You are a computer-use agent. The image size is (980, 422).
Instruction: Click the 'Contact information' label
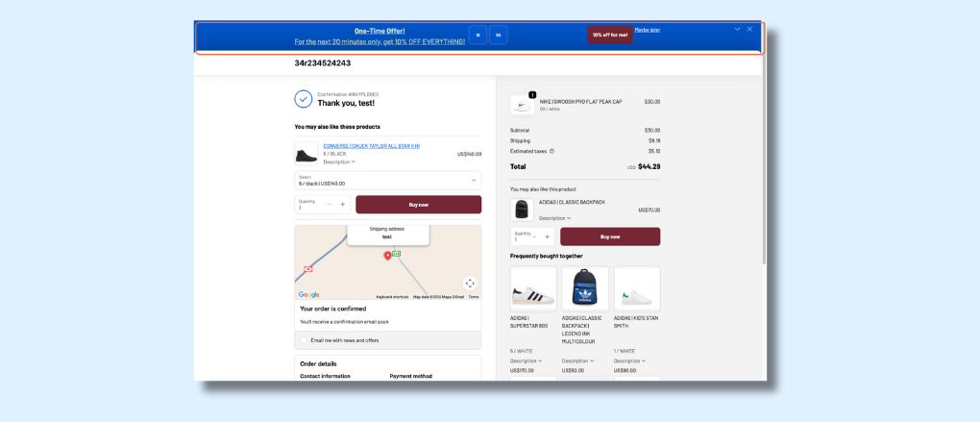pyautogui.click(x=325, y=377)
